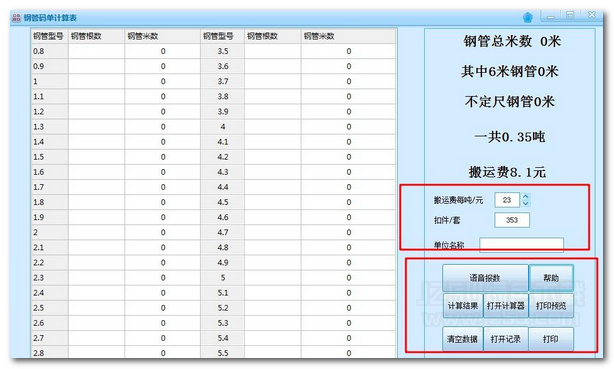Select the 钢管型号 cell 2.7
Image resolution: width=614 pixels, height=369 pixels.
pyautogui.click(x=49, y=338)
